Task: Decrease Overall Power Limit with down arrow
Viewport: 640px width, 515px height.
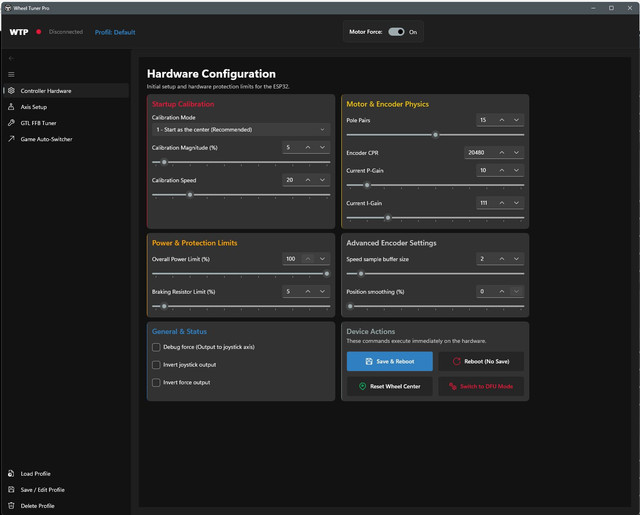Action: point(322,259)
